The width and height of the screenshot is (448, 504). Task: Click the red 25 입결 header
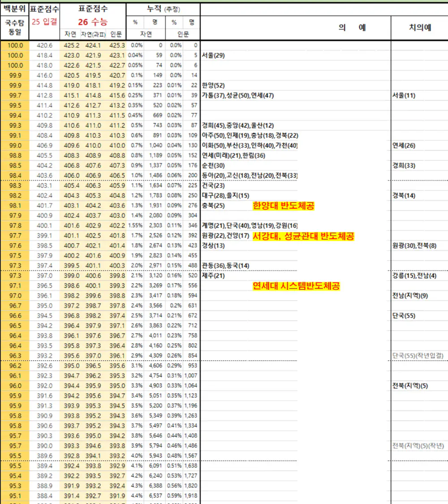[44, 22]
